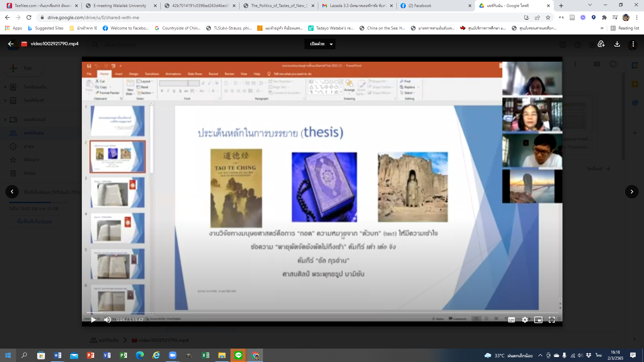Open video player settings gear

tap(525, 320)
